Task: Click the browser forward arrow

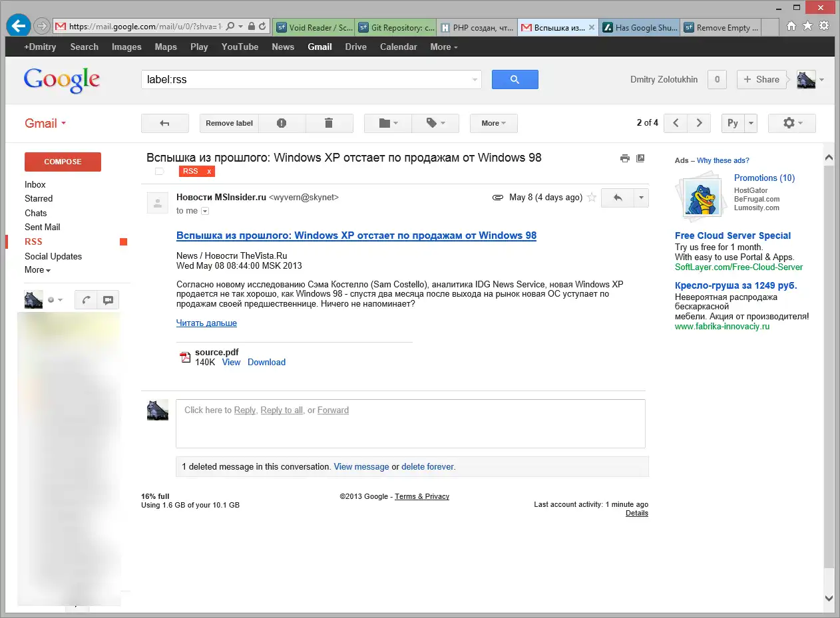Action: click(41, 27)
